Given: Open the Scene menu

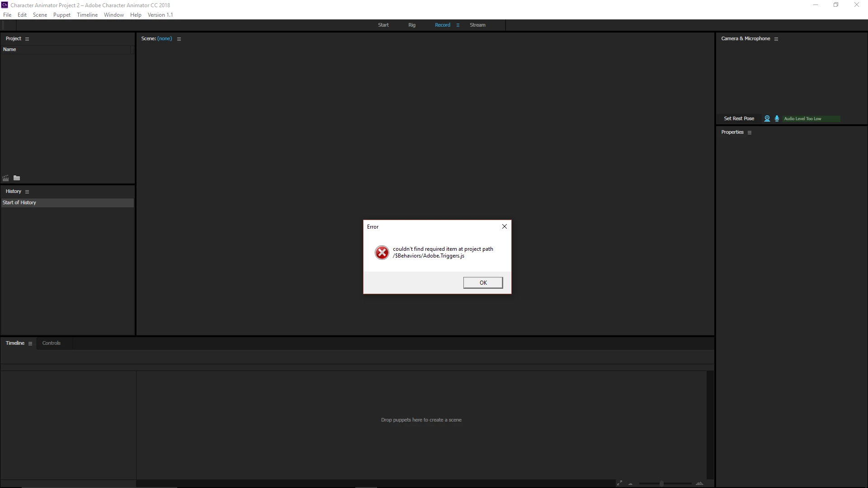Looking at the screenshot, I should [x=40, y=15].
